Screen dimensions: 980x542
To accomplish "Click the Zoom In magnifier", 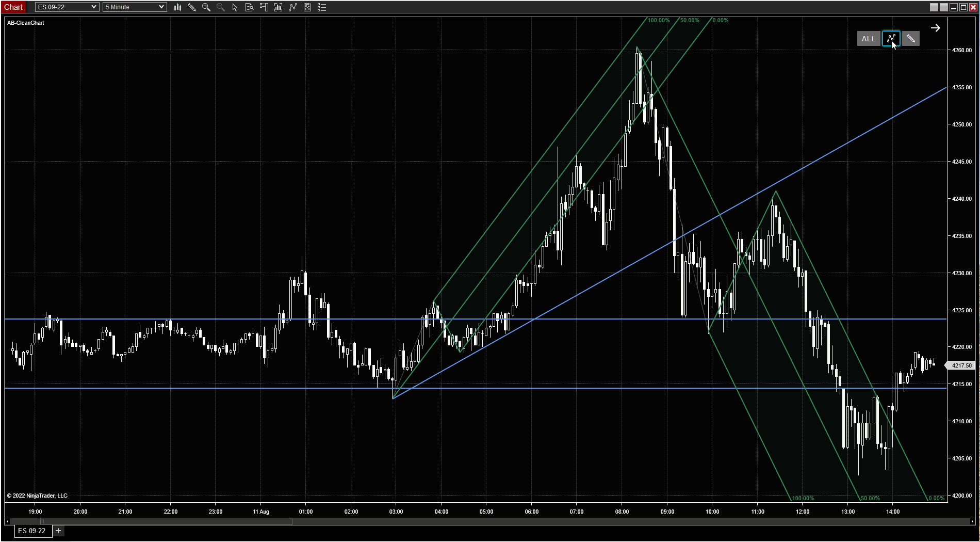I will 206,7.
